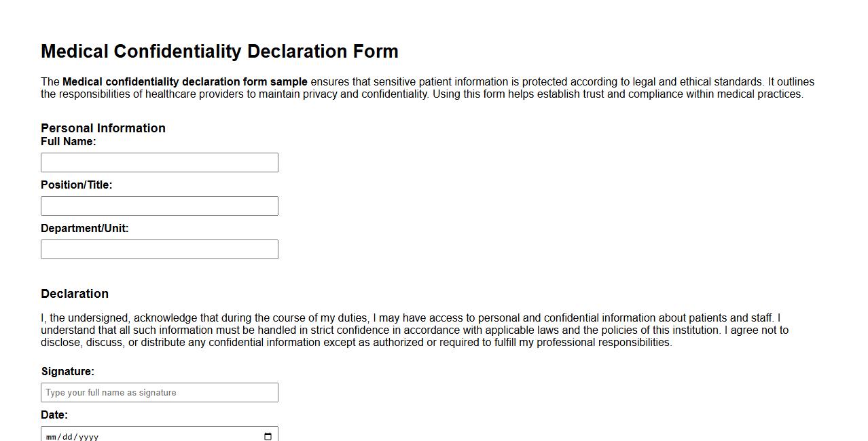Select the Date input field
Image resolution: width=868 pixels, height=441 pixels.
pos(160,435)
